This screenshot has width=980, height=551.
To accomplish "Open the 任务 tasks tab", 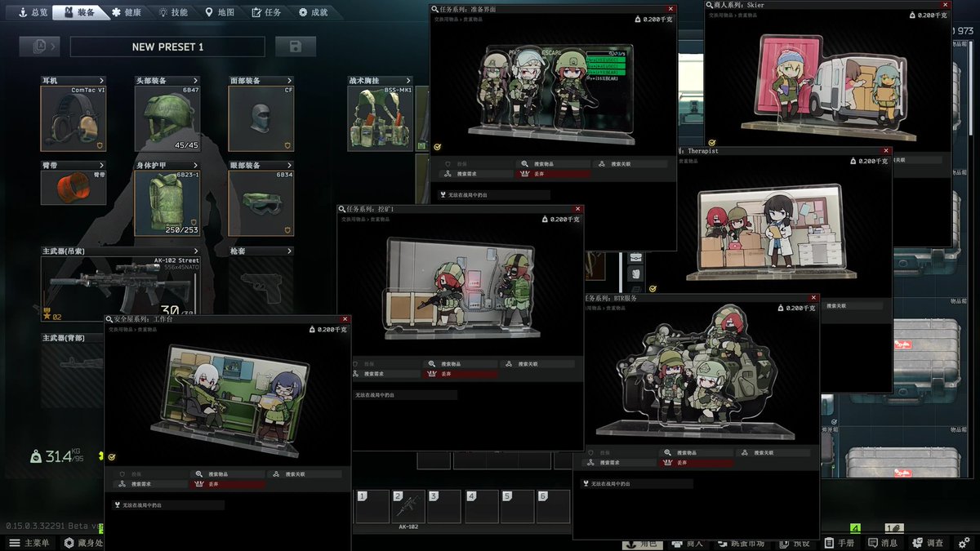I will tap(266, 12).
